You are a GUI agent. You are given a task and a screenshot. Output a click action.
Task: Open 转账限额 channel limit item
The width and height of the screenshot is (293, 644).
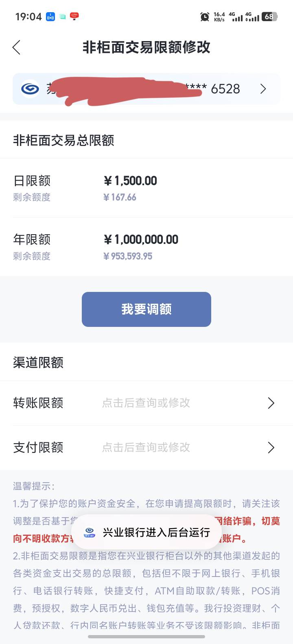pyautogui.click(x=38, y=403)
